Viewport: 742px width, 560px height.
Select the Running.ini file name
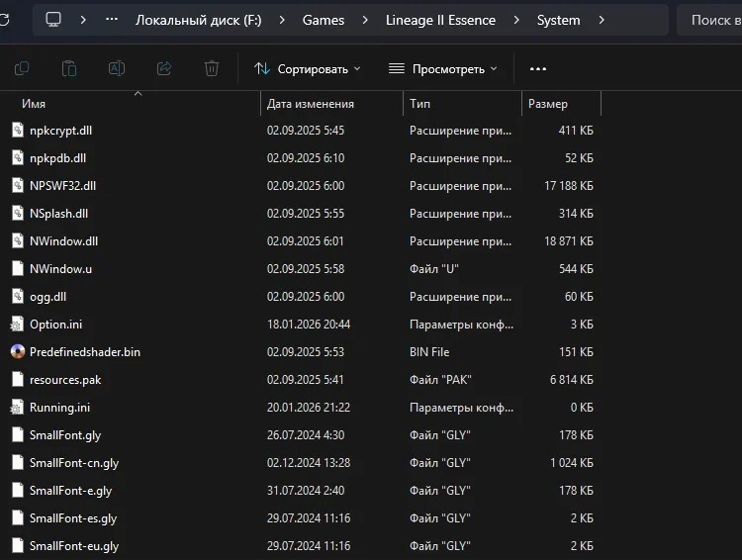(59, 408)
